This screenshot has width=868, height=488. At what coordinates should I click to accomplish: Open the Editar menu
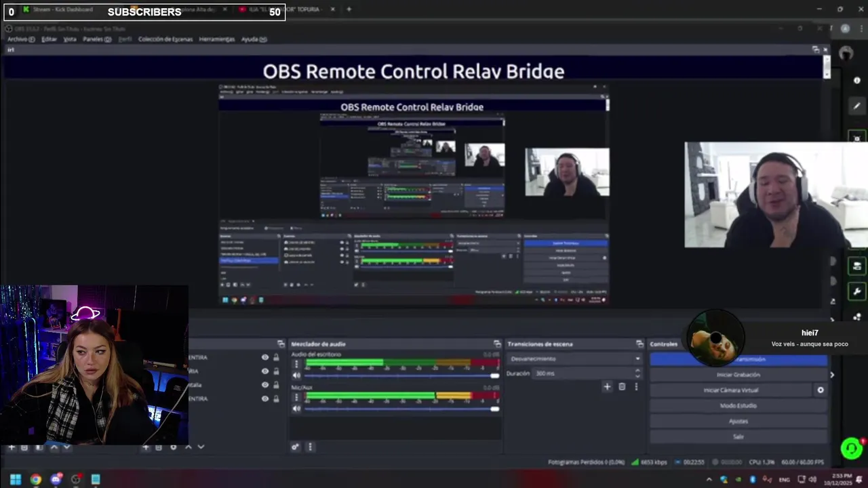(49, 39)
